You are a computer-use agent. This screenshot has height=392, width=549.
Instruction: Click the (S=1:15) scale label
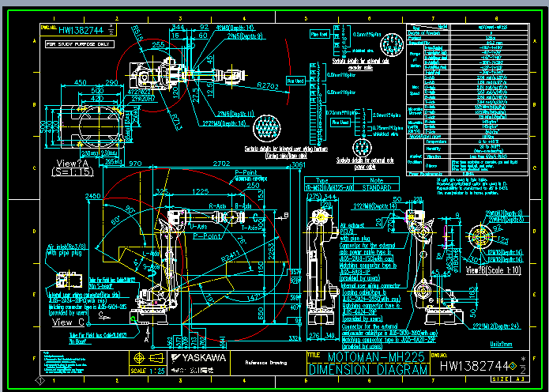coord(73,171)
